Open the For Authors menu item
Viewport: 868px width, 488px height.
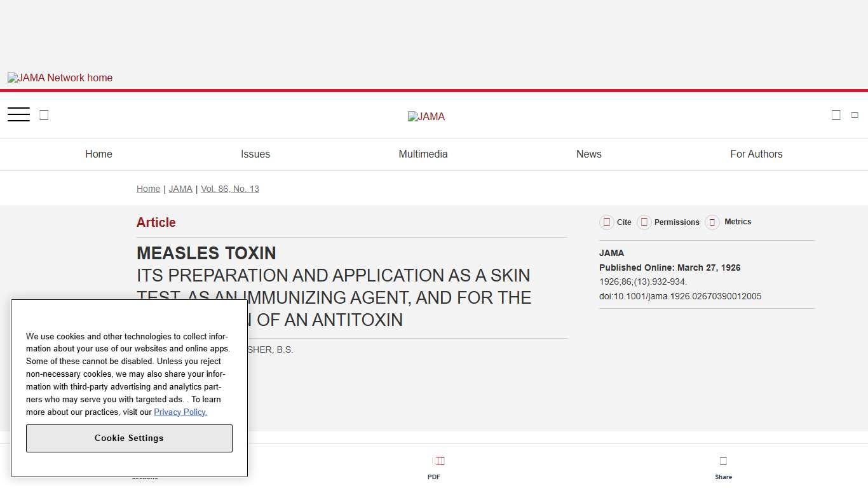[x=756, y=154]
